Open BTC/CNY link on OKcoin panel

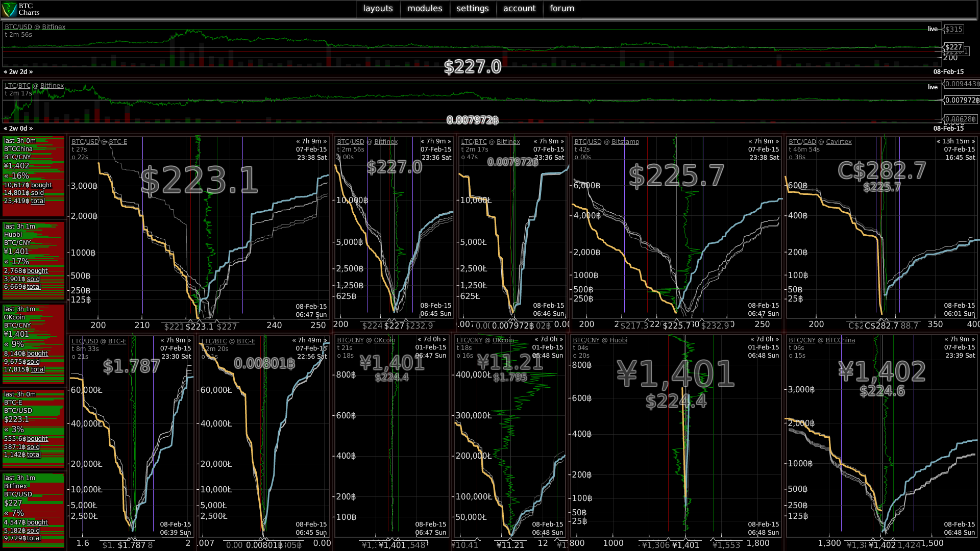click(350, 340)
